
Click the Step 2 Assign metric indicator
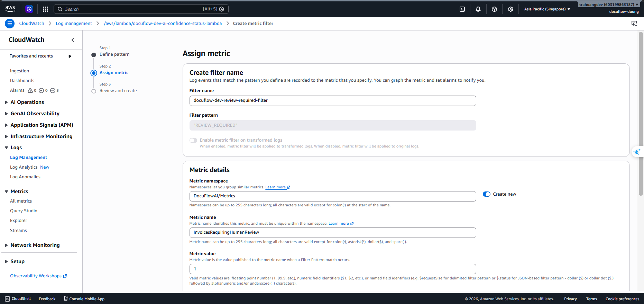(94, 73)
